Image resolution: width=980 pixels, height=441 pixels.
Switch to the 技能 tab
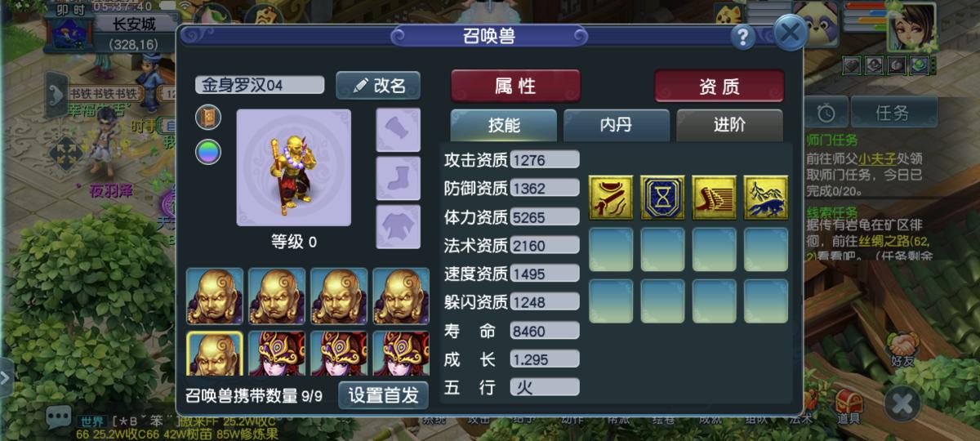pyautogui.click(x=504, y=126)
